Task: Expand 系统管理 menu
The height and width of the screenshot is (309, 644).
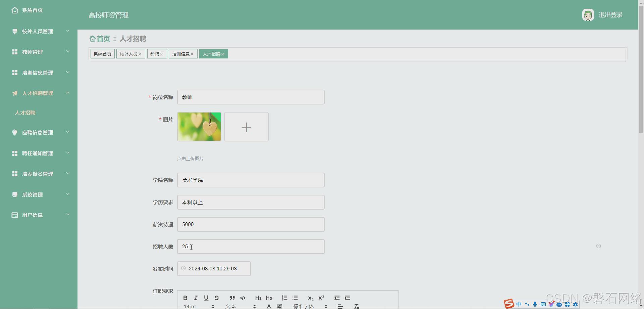Action: tap(39, 194)
